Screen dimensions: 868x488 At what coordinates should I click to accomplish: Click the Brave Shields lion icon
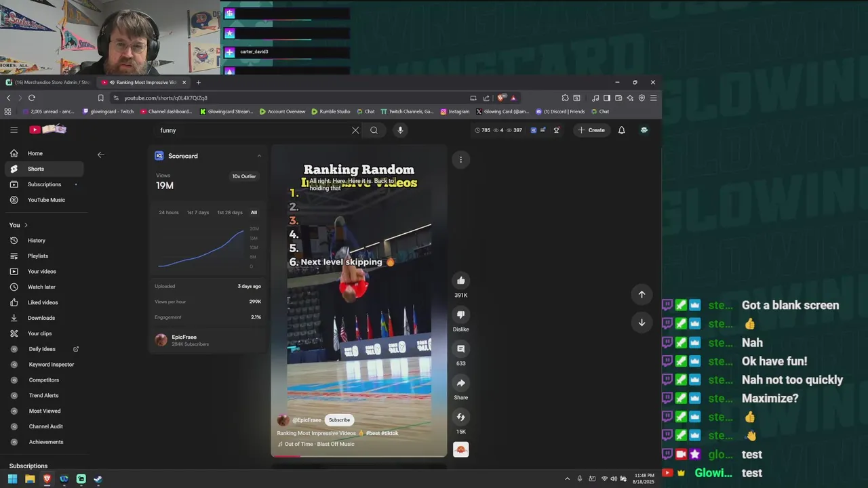point(502,98)
